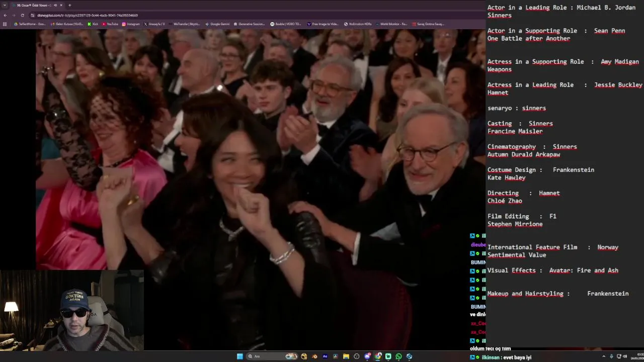The width and height of the screenshot is (644, 362).
Task: Click the name 'Chloé Zhao'
Action: click(505, 201)
